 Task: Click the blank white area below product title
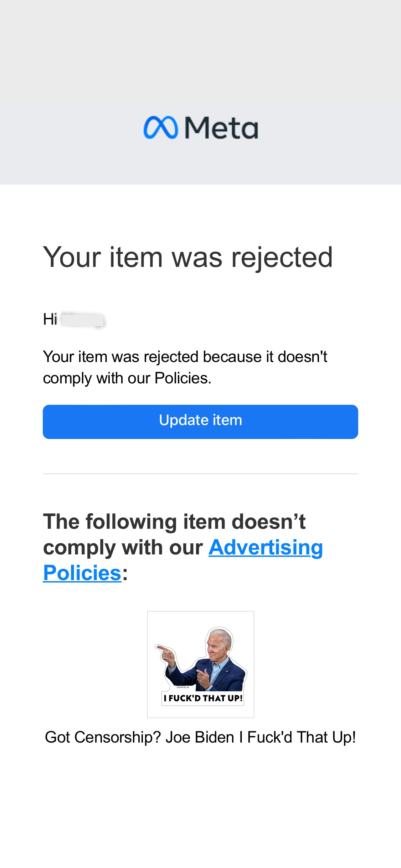click(x=200, y=812)
